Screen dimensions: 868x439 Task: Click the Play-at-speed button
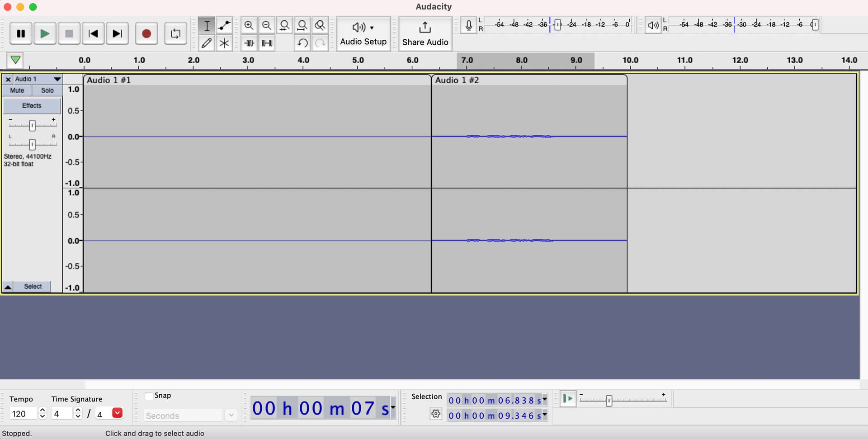pos(568,399)
